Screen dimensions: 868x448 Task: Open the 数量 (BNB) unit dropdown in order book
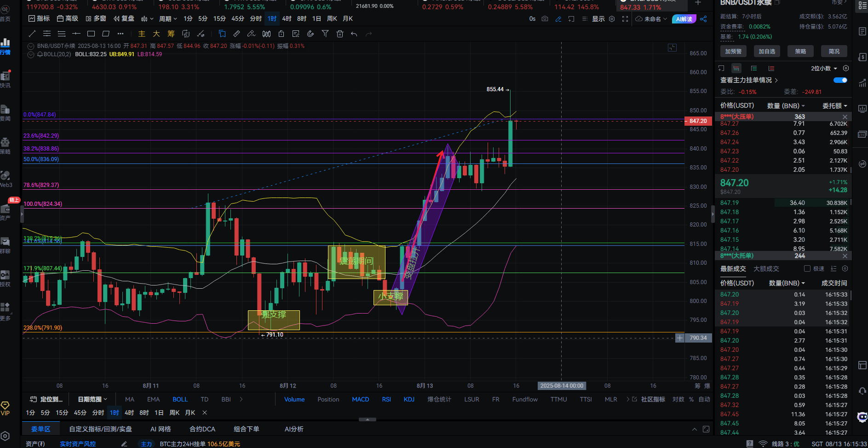tap(786, 106)
